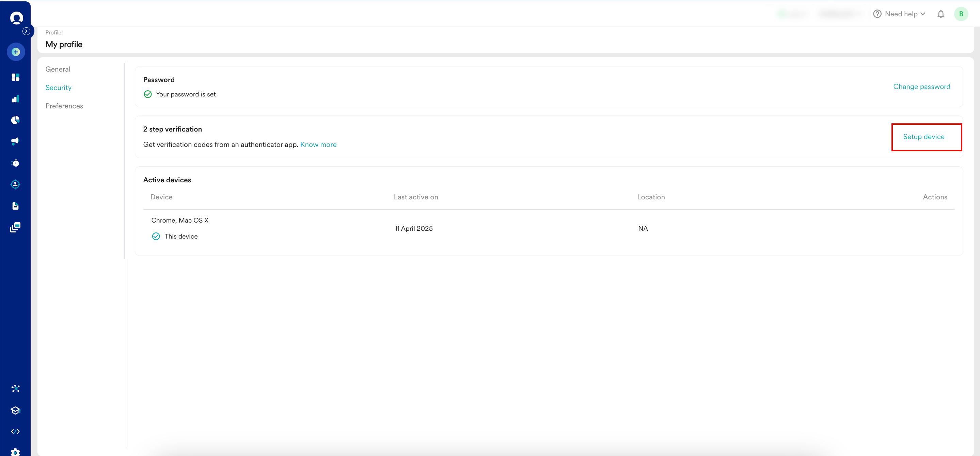Screen dimensions: 980x456
Task: Click the graduation cap learning icon
Action: [16, 410]
